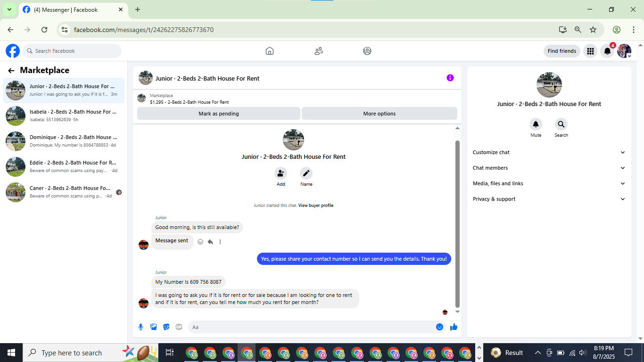Open the Dominique conversation in the list
Screen dimensions: 644x362
coord(64,141)
